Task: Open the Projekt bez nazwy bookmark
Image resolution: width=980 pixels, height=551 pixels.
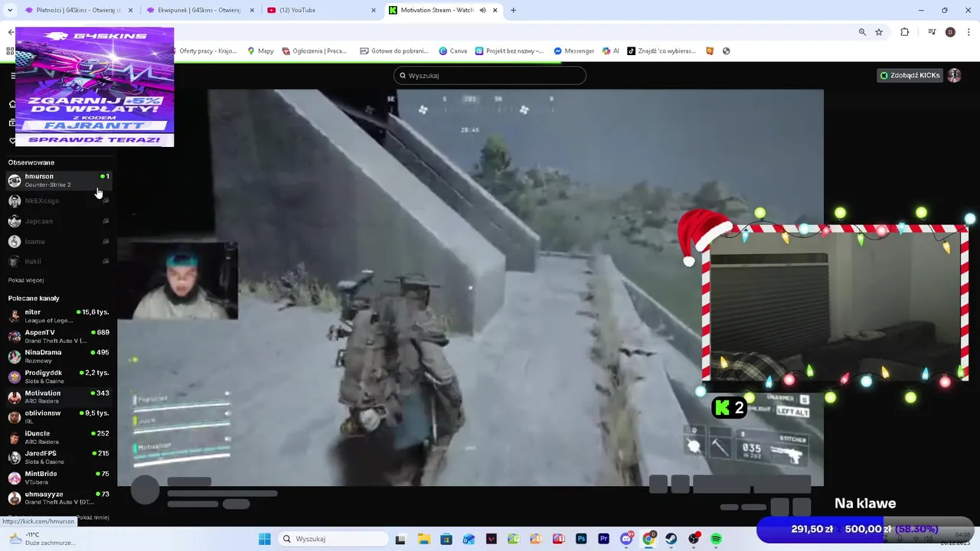Action: 510,51
